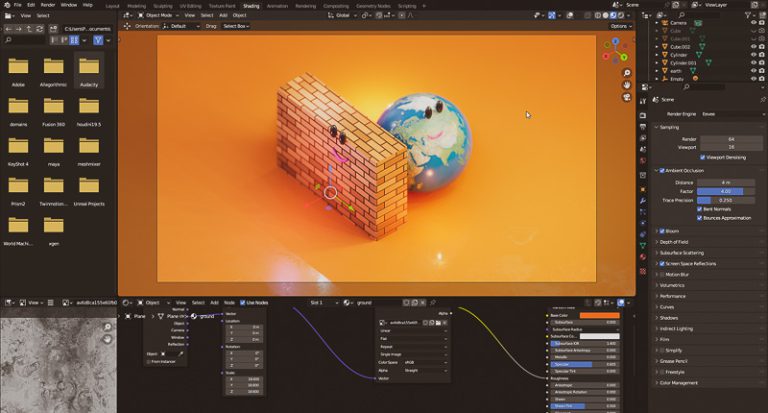Switch to the Shading workspace tab
768x413 pixels.
tap(251, 6)
